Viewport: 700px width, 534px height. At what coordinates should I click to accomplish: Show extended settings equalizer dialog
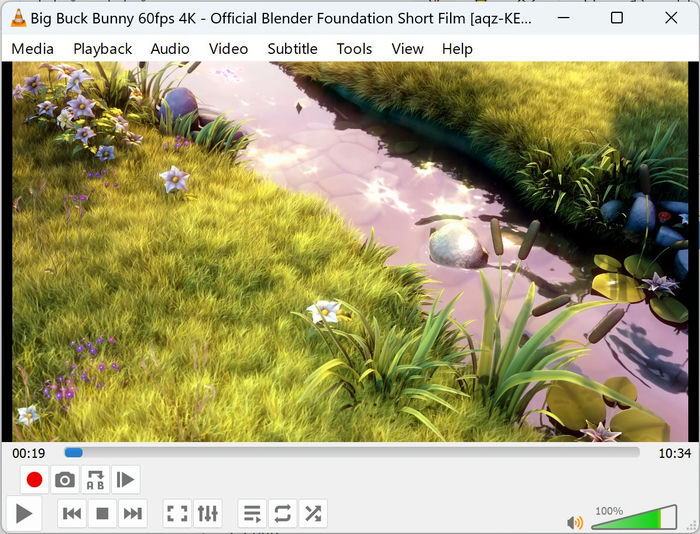[208, 513]
